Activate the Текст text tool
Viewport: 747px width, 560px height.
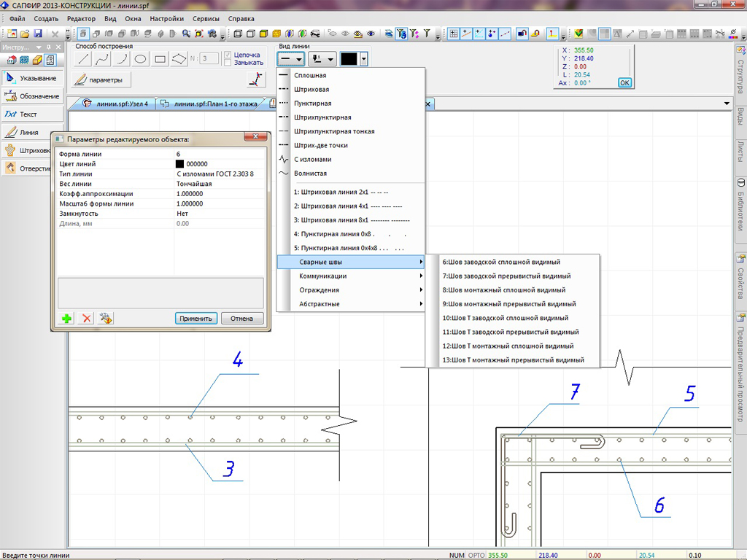tap(29, 114)
